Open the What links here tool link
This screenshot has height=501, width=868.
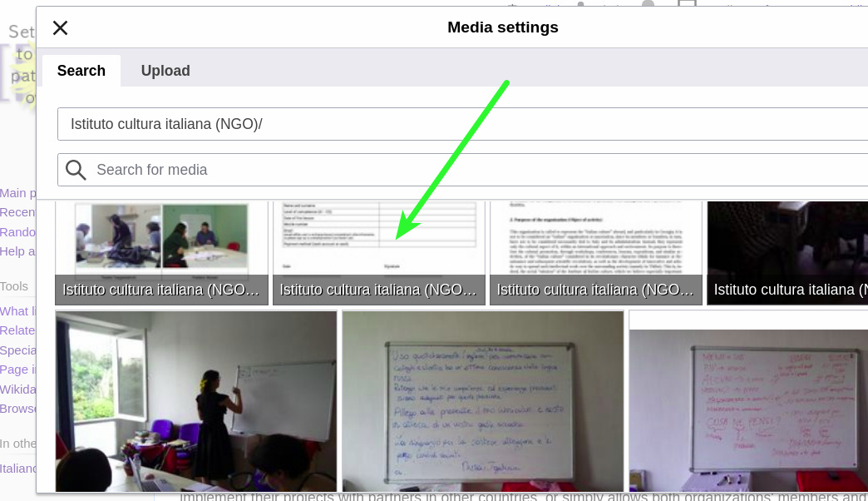pos(17,311)
